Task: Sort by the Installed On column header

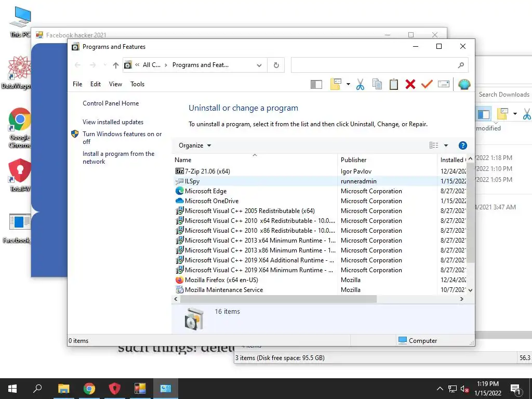Action: (x=453, y=160)
